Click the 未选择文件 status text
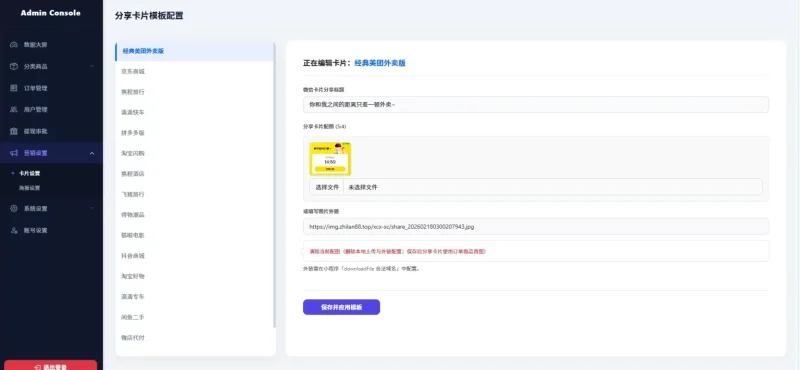This screenshot has height=370, width=800. point(363,187)
